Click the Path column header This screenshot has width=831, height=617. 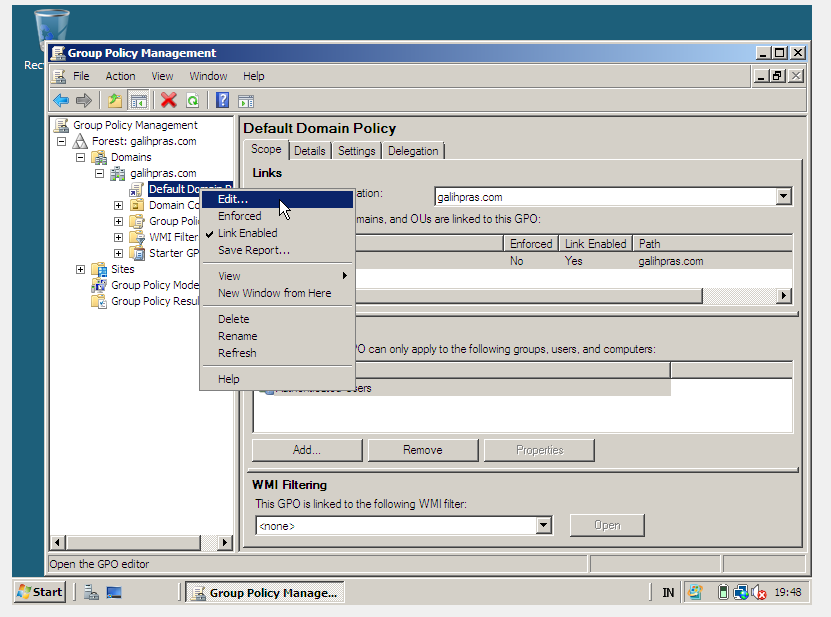pos(712,244)
